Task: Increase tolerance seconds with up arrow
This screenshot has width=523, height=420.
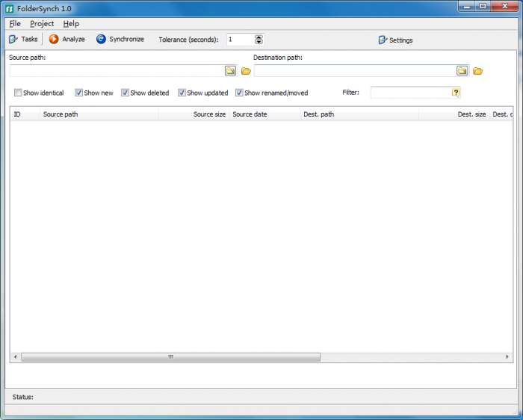Action: (x=259, y=37)
